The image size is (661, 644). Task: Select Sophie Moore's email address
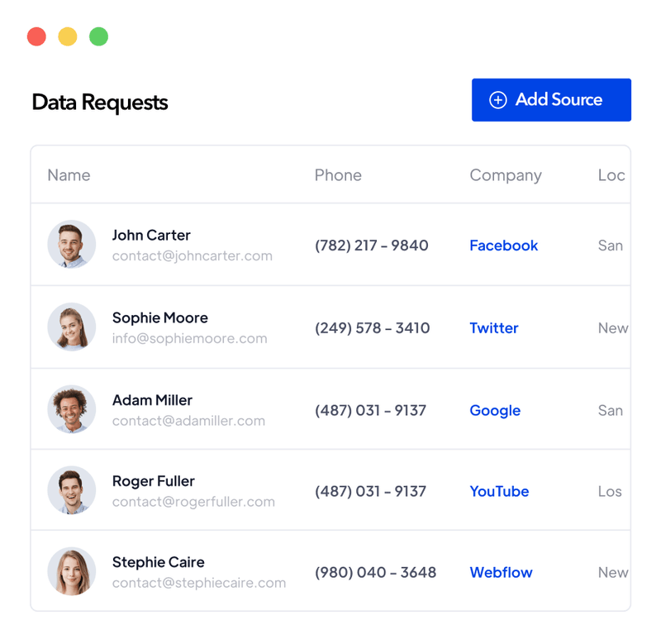point(190,339)
